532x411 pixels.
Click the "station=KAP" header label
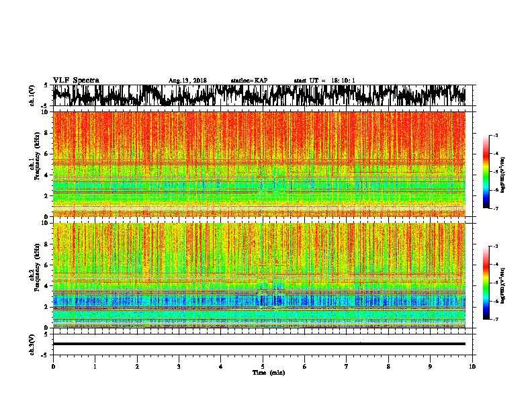click(249, 81)
